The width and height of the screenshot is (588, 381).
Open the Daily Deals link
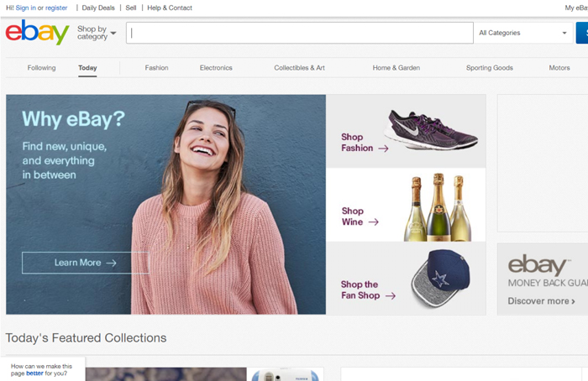tap(98, 8)
